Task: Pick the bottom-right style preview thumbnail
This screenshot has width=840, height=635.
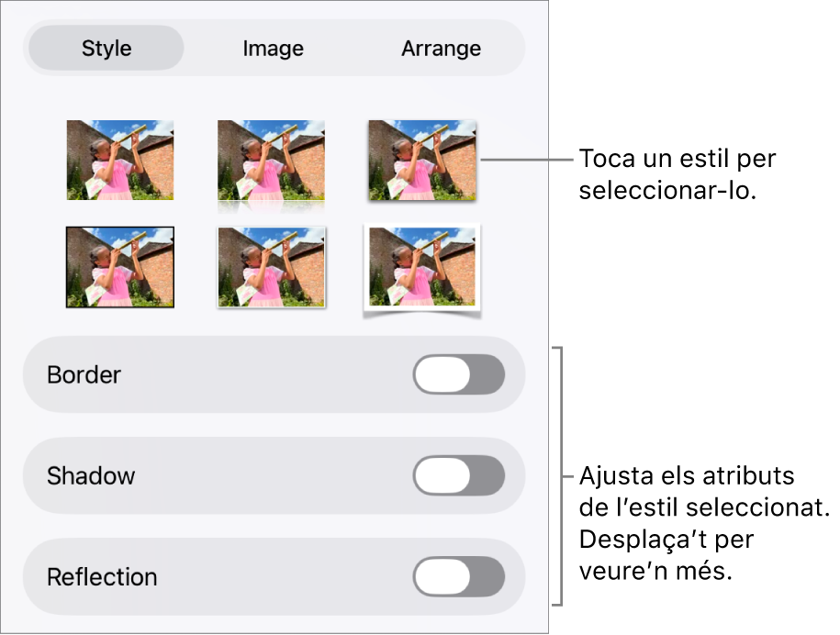Action: 421,267
